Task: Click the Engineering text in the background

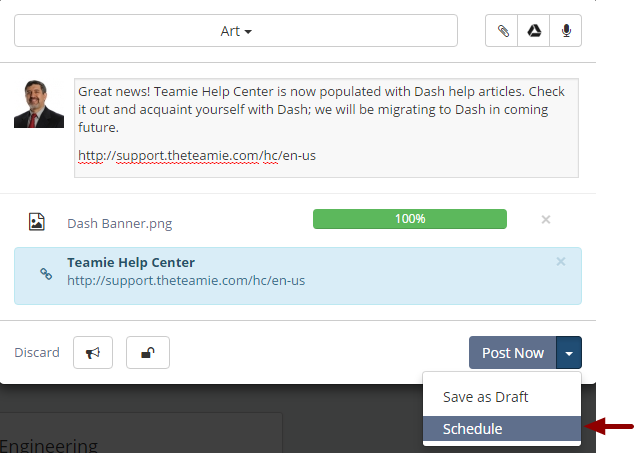Action: [49, 445]
